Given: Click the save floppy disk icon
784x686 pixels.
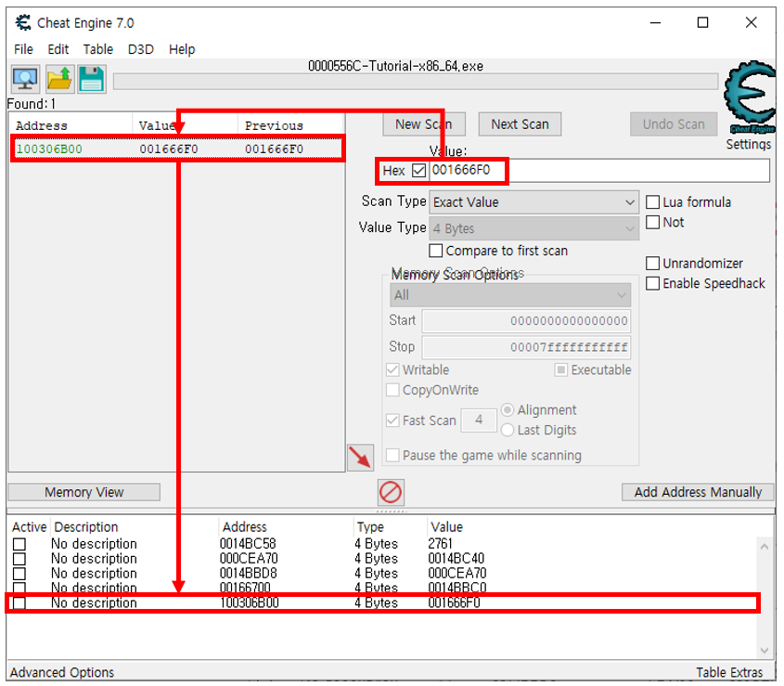Looking at the screenshot, I should point(92,79).
